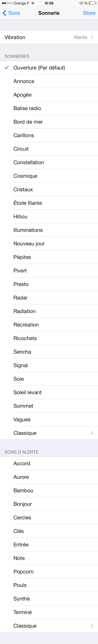This screenshot has width=98, height=644.
Task: Expand Classique under Sons d'alerte
Action: click(49, 626)
